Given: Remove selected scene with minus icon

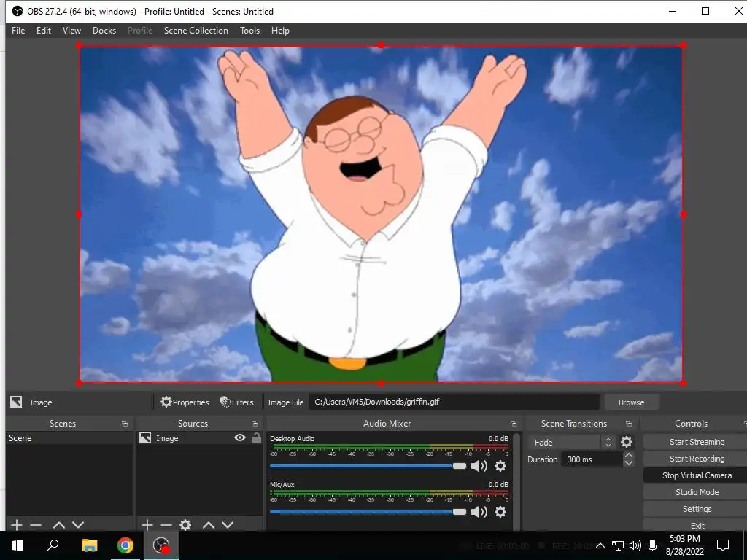Looking at the screenshot, I should click(36, 525).
